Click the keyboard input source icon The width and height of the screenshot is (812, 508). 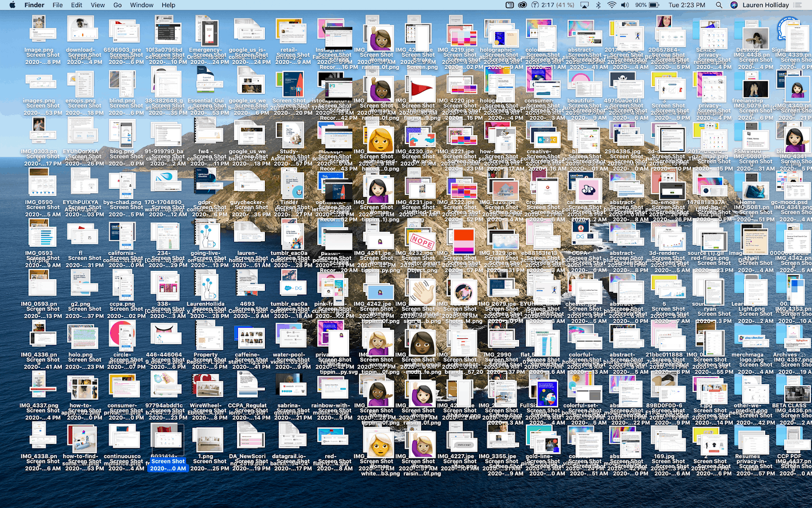click(510, 5)
